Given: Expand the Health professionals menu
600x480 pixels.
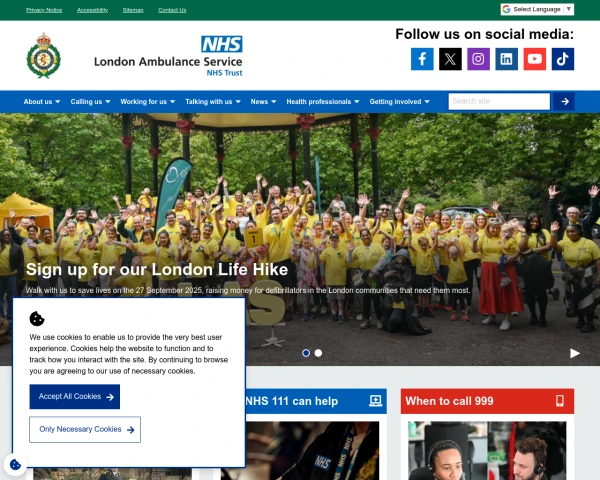Looking at the screenshot, I should [x=323, y=101].
